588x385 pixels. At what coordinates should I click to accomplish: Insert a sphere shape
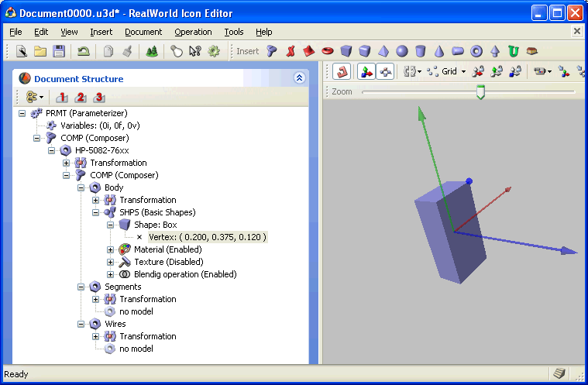[x=401, y=51]
